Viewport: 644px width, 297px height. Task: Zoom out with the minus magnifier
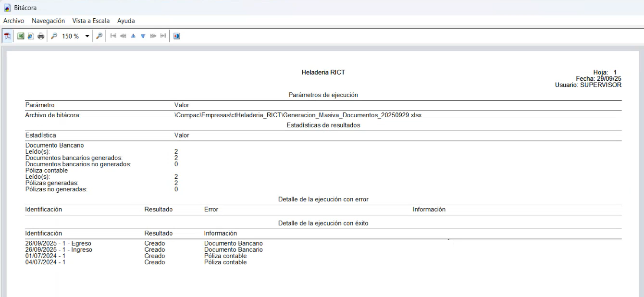pos(54,36)
